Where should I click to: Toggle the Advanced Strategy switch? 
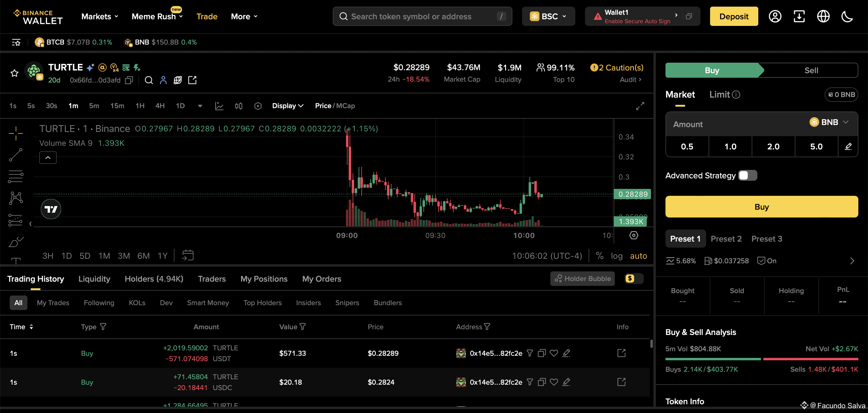[x=748, y=176]
